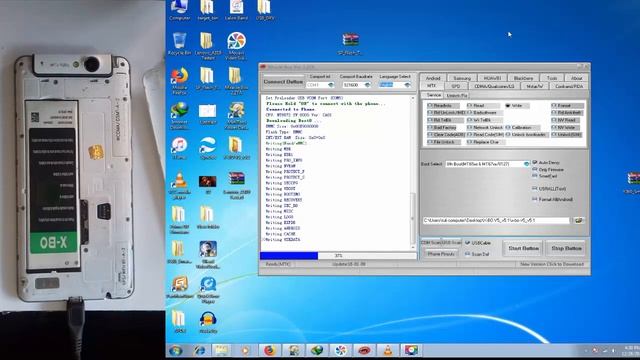Open the red lips icon in taskbar
This screenshot has height=360, width=640.
tap(364, 350)
